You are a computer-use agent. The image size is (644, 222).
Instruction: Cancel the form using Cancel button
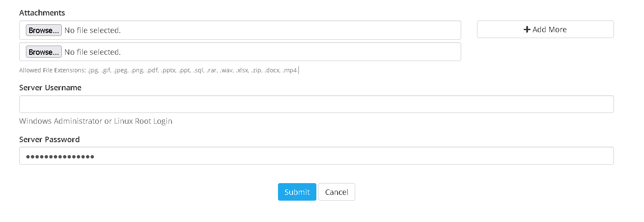(x=336, y=192)
